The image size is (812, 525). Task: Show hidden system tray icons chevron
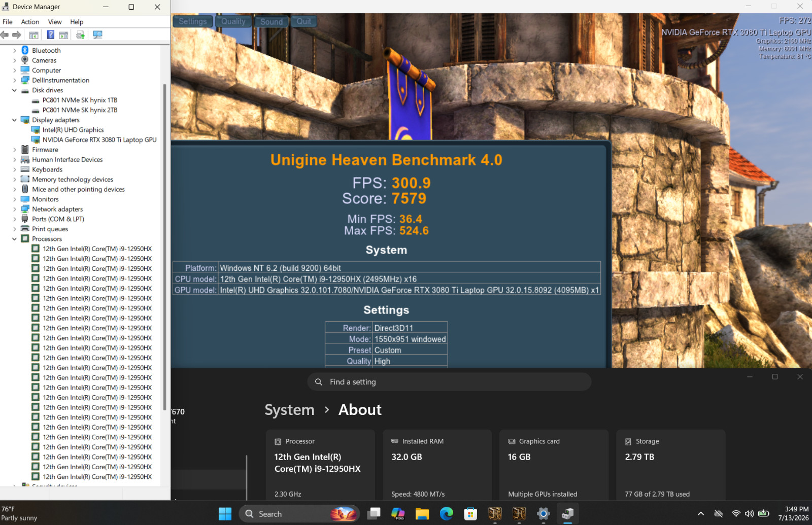(701, 514)
